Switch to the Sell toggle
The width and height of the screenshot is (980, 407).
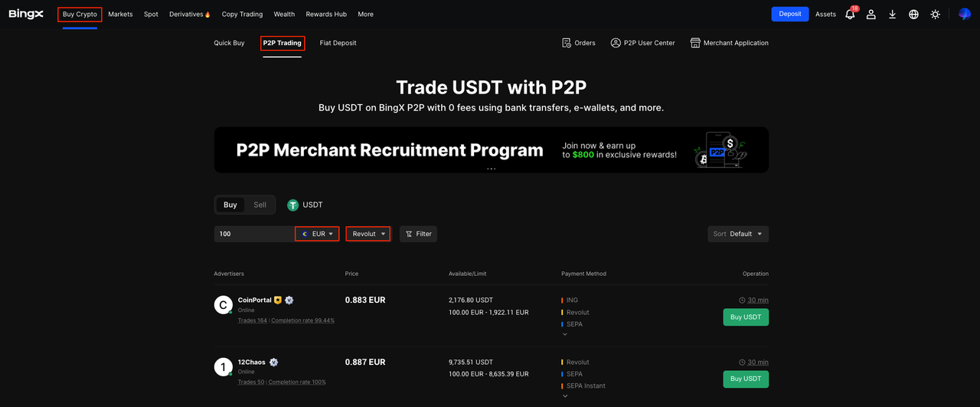click(260, 205)
